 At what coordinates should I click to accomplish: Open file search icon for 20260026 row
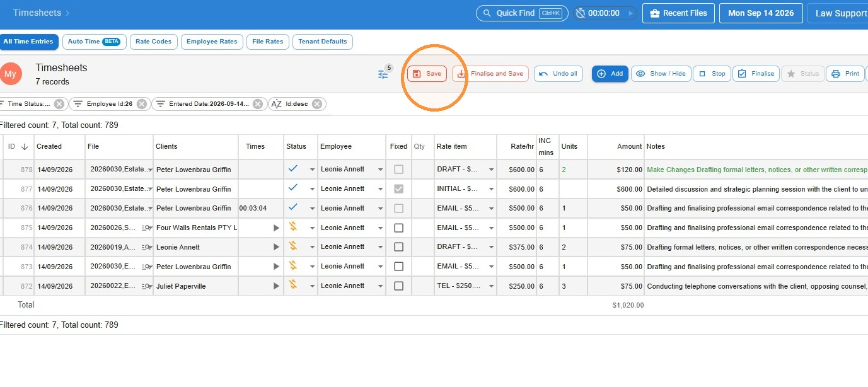147,228
